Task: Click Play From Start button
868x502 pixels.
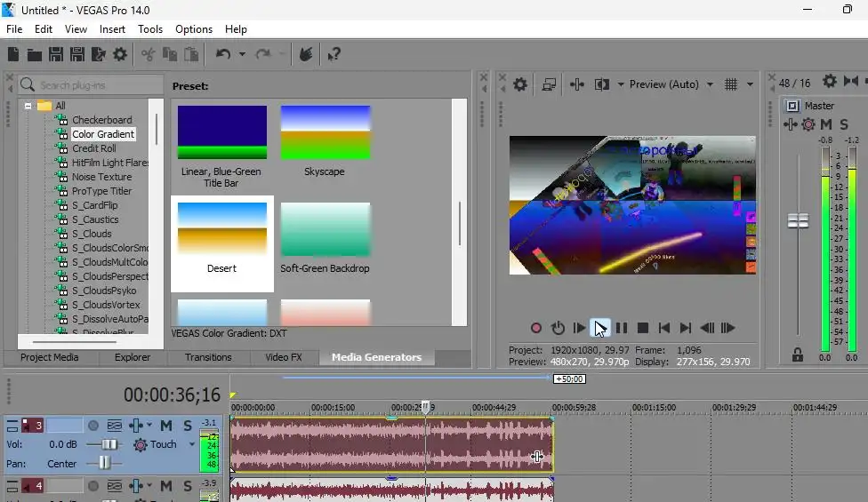Action: click(x=579, y=328)
